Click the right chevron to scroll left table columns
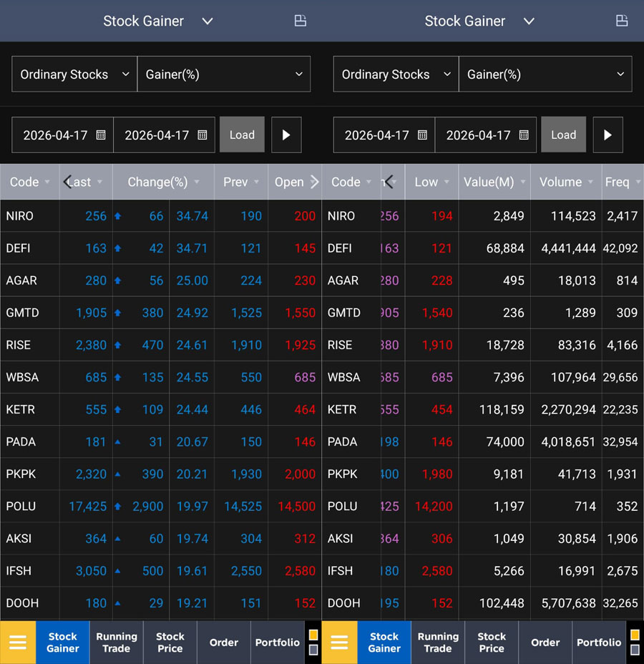 [x=315, y=182]
